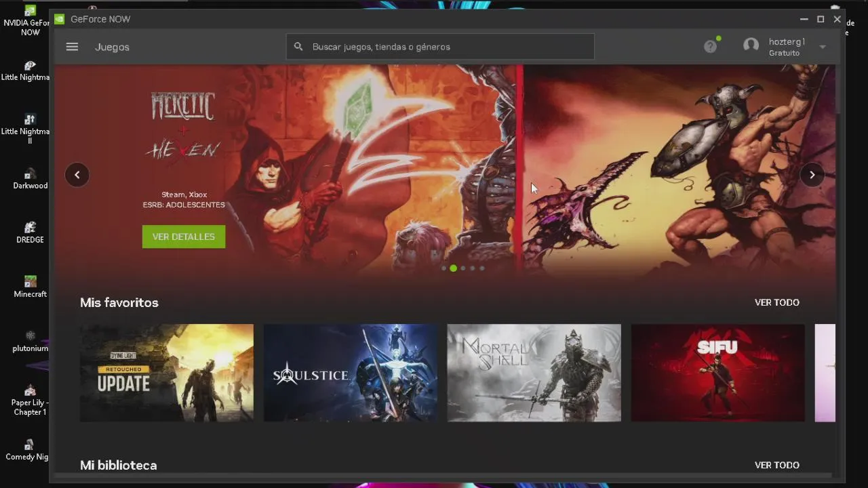
Task: Select the plutonium desktop icon
Action: click(x=30, y=342)
